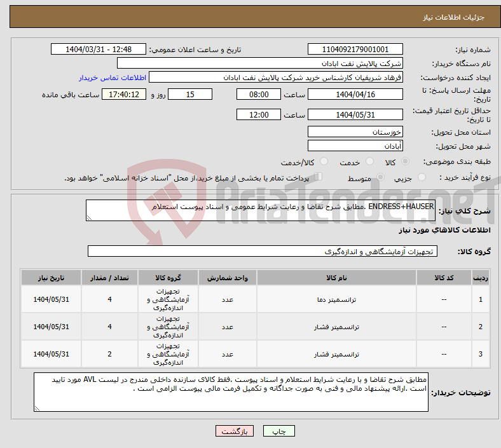This screenshot has height=448, width=501.
Task: Click the validity time 12:00 field
Action: click(x=259, y=114)
